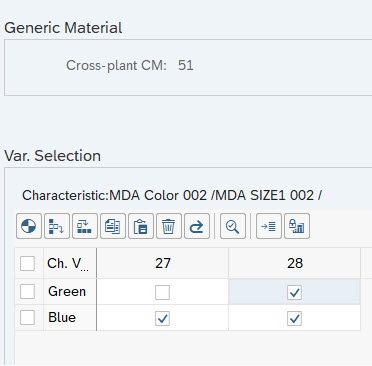Click the Ch. V... column header
Image resolution: width=372 pixels, height=366 pixels.
70,263
